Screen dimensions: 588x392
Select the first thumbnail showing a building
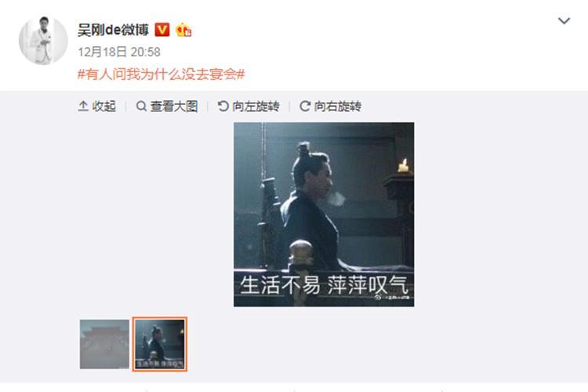point(104,344)
